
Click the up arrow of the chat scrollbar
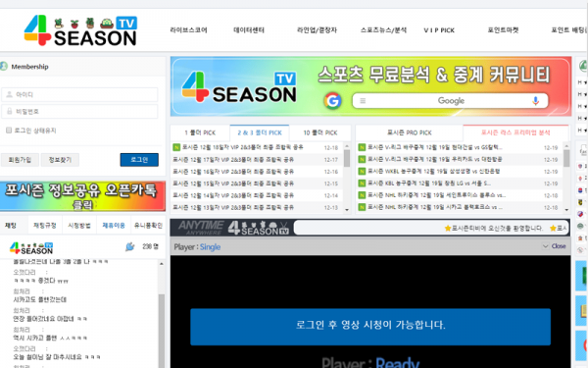tap(162, 264)
